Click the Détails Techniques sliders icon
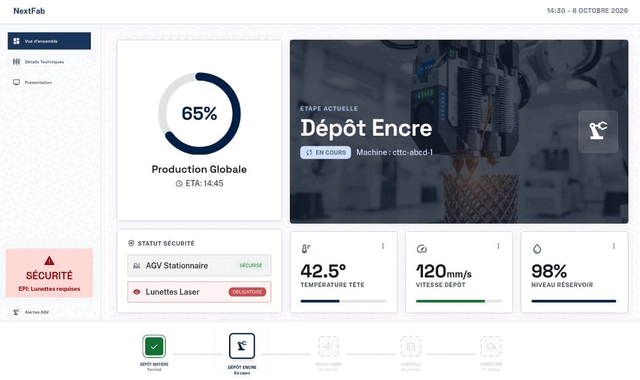 pyautogui.click(x=16, y=62)
